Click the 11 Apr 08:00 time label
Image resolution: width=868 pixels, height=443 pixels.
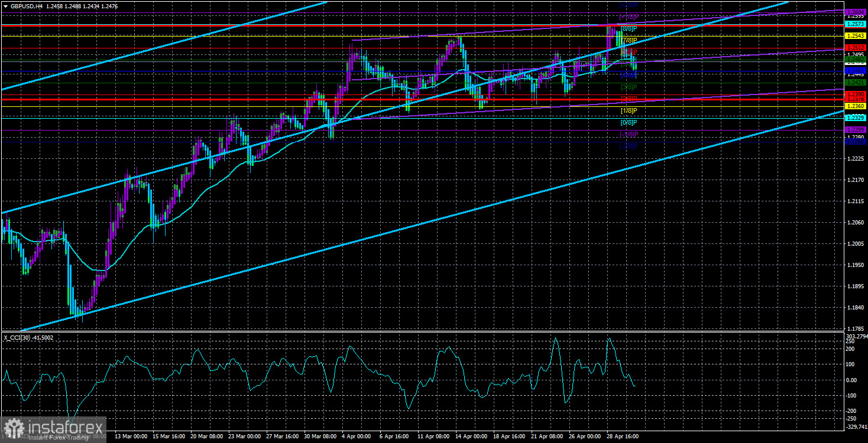(x=433, y=437)
